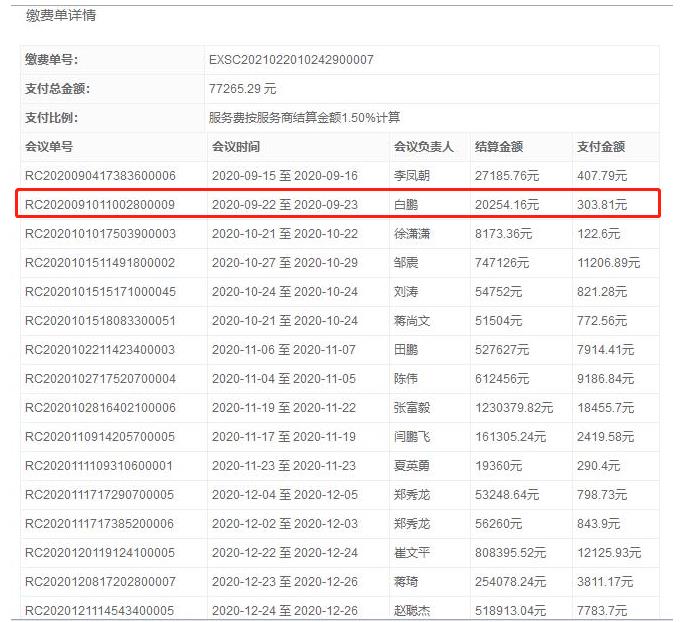Image resolution: width=680 pixels, height=622 pixels.
Task: Click the total amount 77265.29 元
Action: (243, 89)
